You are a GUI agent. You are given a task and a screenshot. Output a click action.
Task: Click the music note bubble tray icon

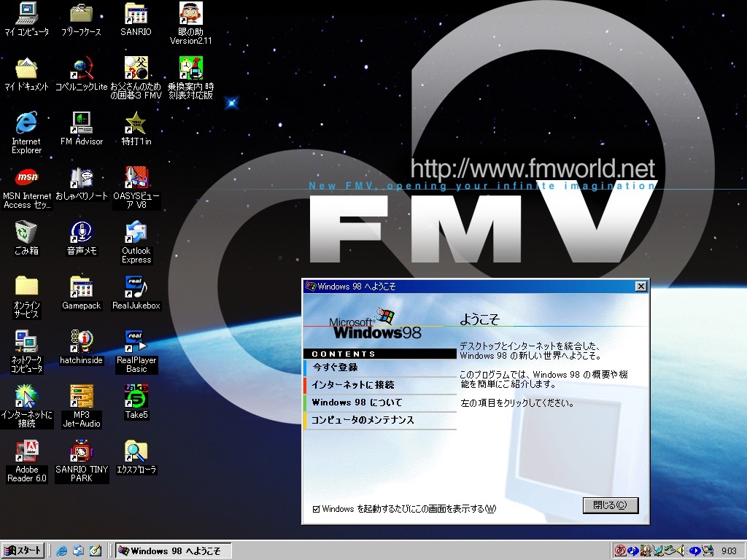(x=633, y=551)
